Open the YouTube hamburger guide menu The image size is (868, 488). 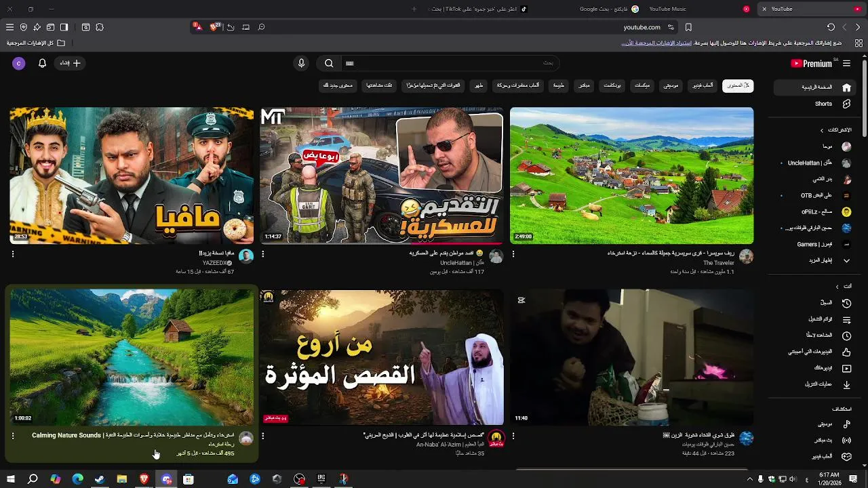point(846,64)
